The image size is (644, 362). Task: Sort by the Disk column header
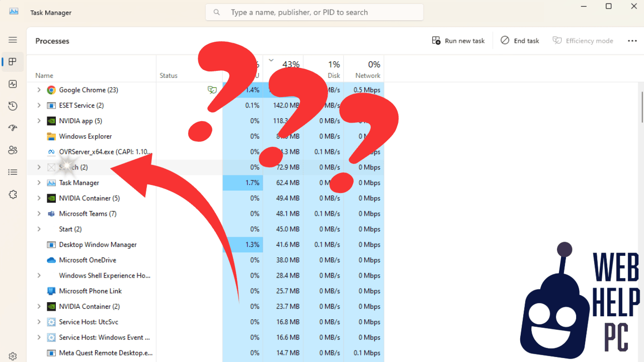324,69
